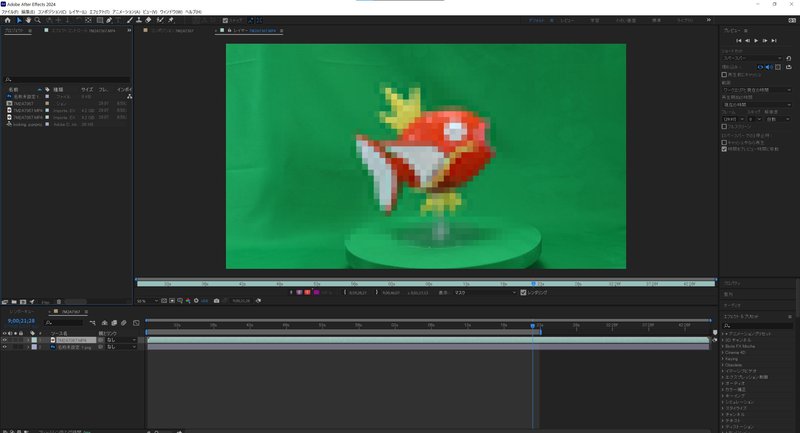Jump to last frame in Preview panel
800x433 pixels.
click(x=774, y=40)
